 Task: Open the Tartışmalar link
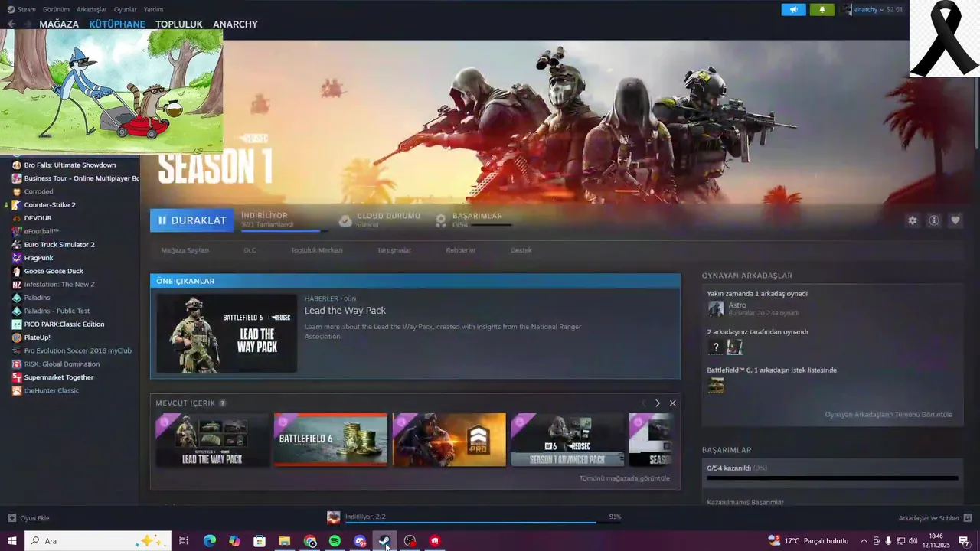coord(394,250)
